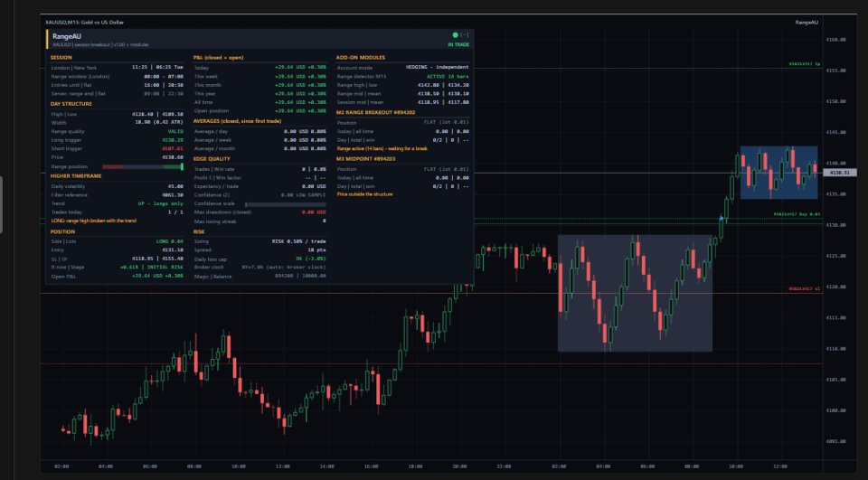Click the 'HEDGING - independent' account mode value
Screen dimensions: 868x480
pos(438,68)
